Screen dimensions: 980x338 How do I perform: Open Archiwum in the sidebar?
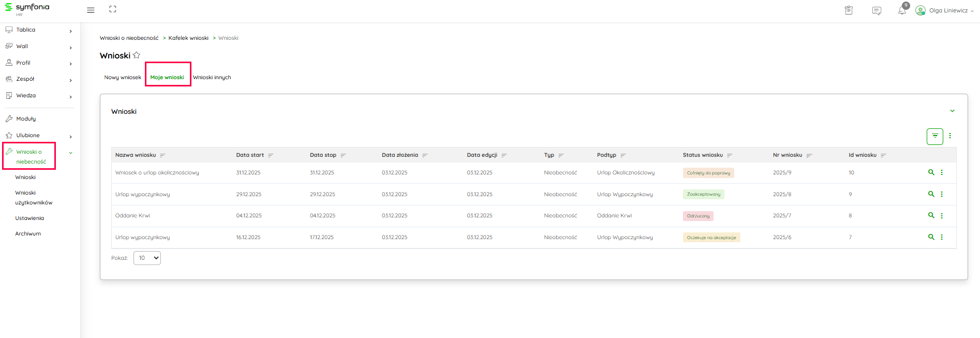click(x=28, y=234)
